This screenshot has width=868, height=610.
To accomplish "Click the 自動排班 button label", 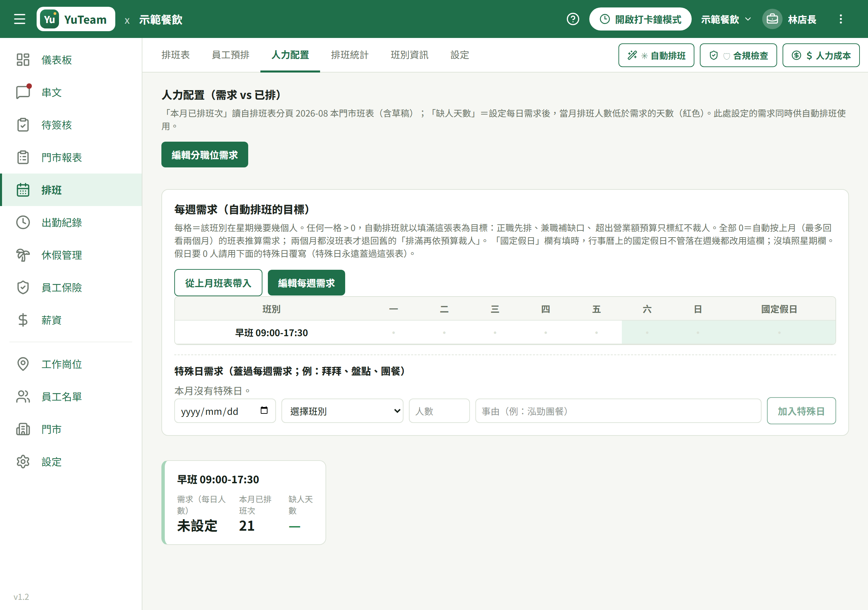I will click(668, 56).
